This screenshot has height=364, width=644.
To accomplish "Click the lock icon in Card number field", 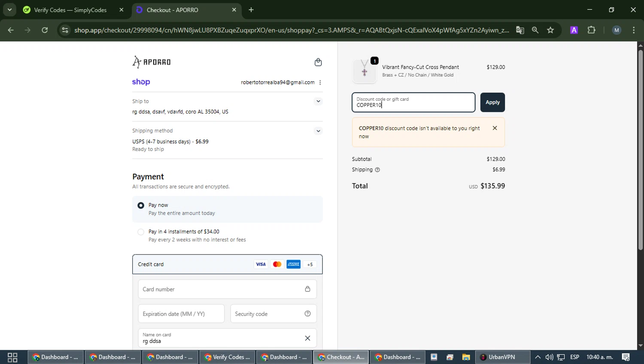I will (x=307, y=289).
